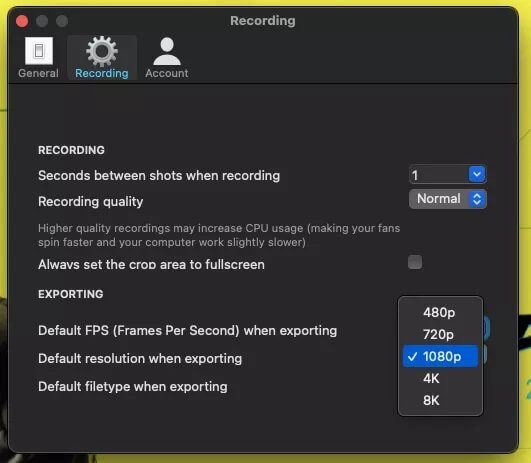Select the checked 1080p resolution option

coord(440,356)
